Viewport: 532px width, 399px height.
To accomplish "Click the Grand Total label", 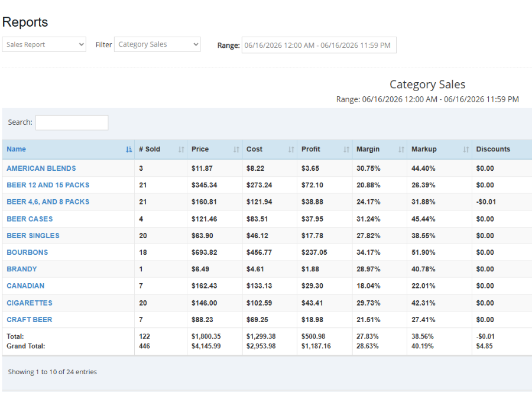I will point(26,346).
